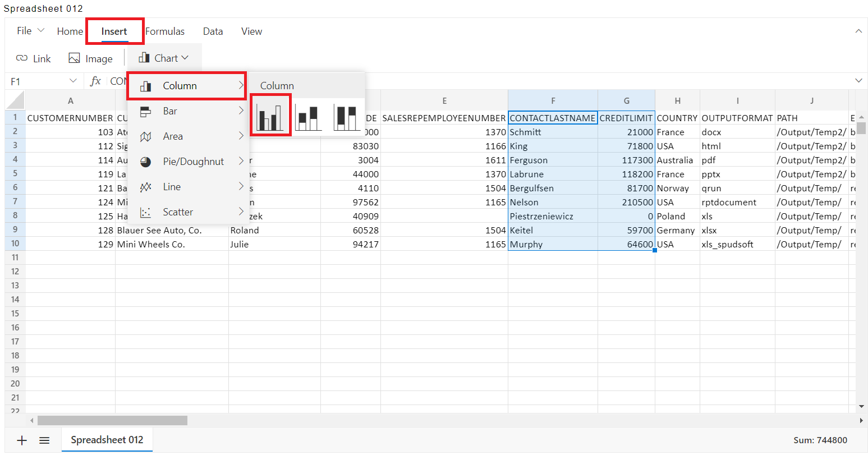Screen dimensions: 868x455
Task: Open the sheet list hamburger icon
Action: point(44,440)
